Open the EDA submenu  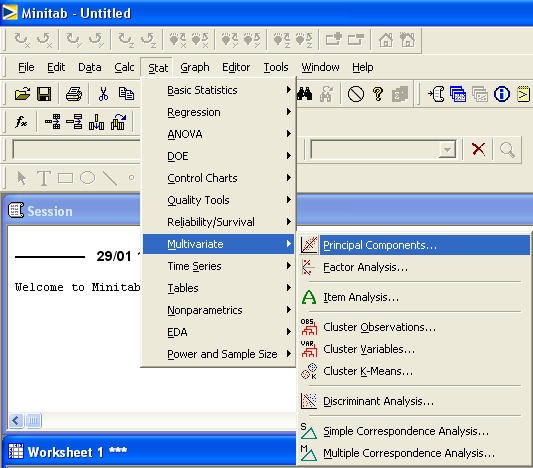[218, 332]
